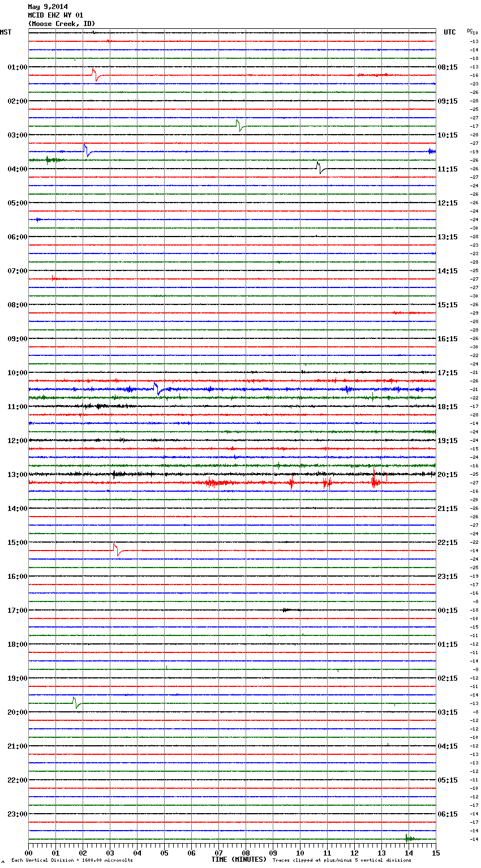Select the 06:00 MST row label
The image size is (481, 868).
tap(18, 237)
